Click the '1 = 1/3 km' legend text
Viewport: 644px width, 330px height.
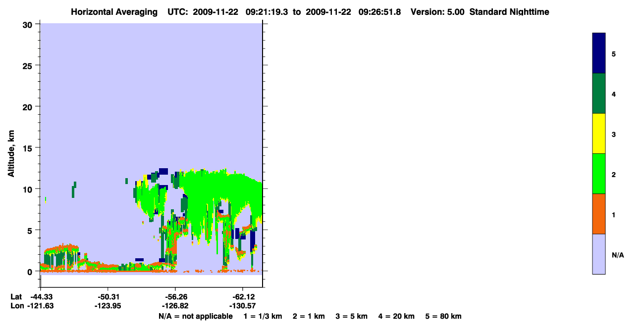point(263,316)
